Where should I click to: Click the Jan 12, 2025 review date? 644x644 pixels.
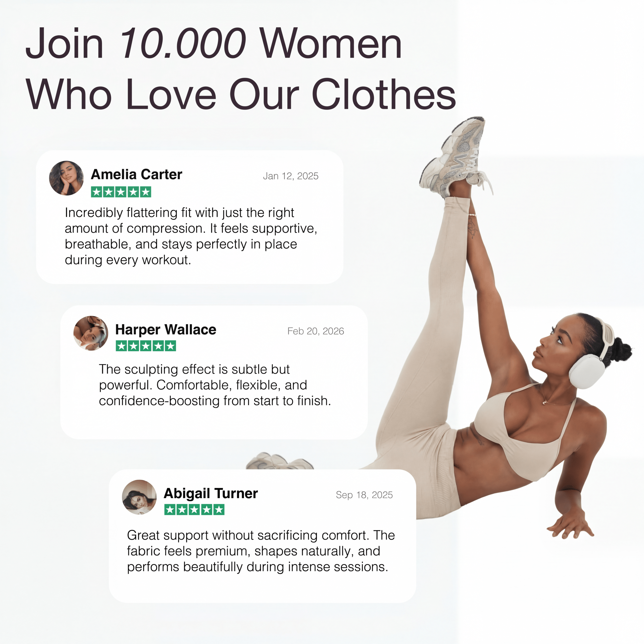click(291, 176)
